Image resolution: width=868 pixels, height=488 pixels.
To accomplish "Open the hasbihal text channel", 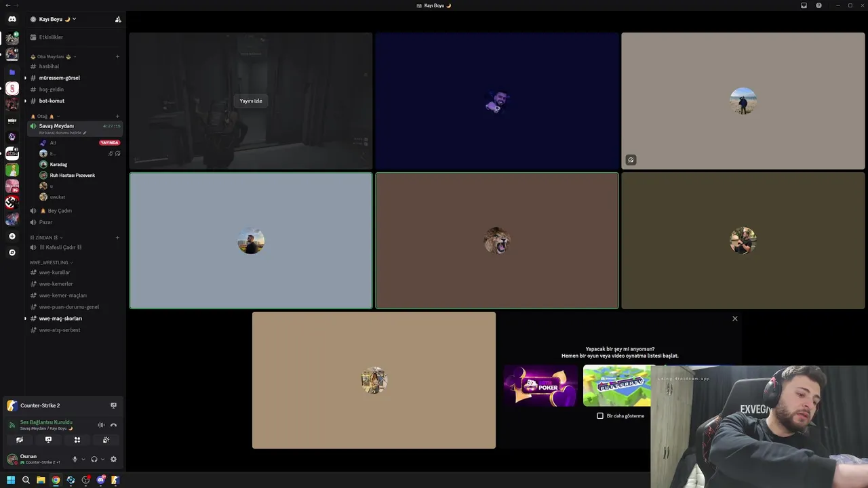I will click(x=49, y=66).
